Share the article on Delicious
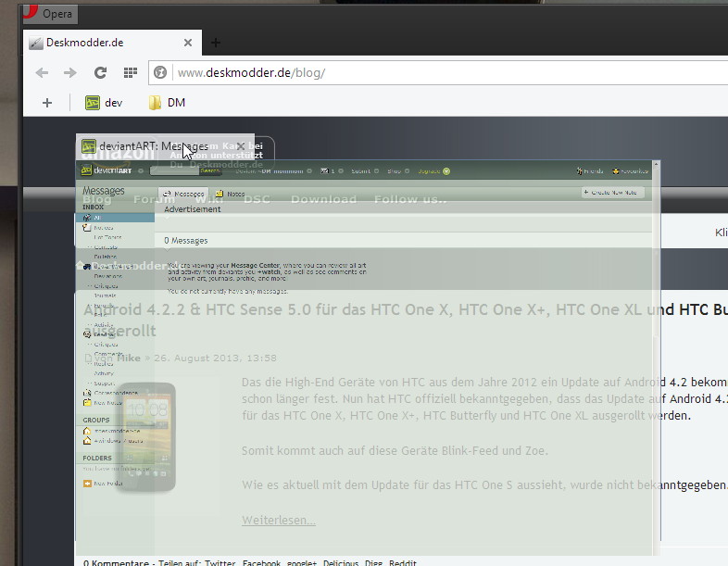 [x=341, y=562]
